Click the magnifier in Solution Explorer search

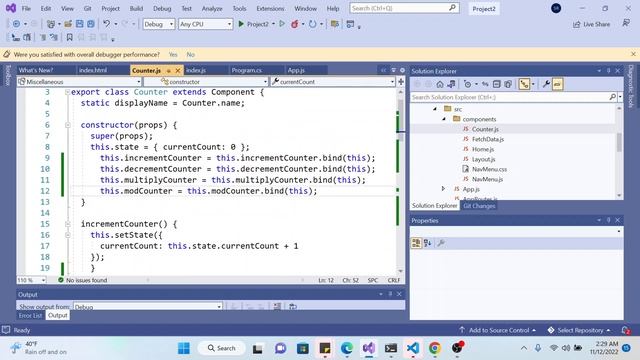click(613, 97)
